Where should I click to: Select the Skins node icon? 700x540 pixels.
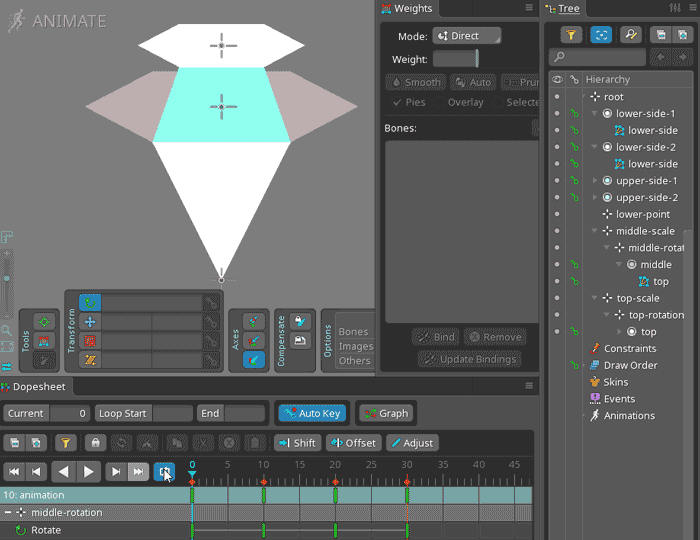tap(594, 382)
